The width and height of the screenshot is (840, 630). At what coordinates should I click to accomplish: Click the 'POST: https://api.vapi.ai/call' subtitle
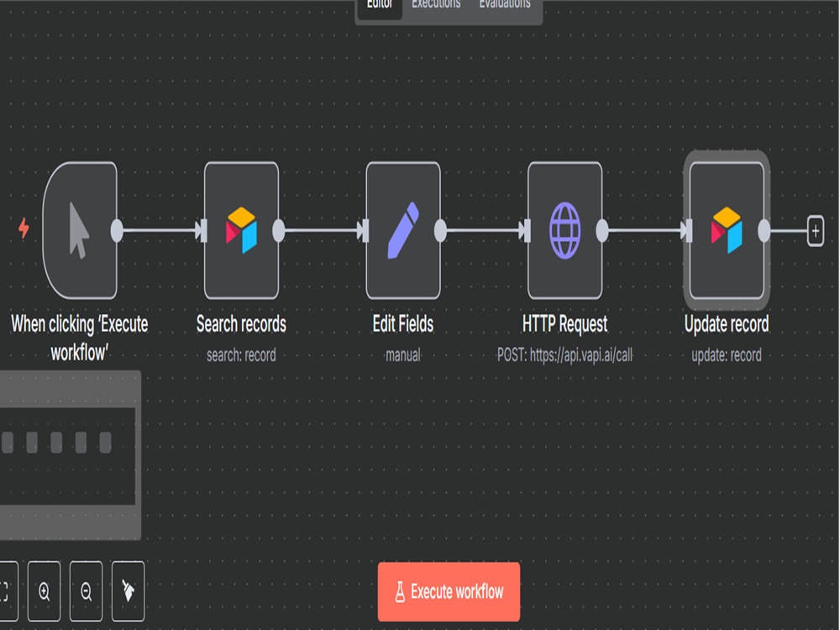coord(564,354)
